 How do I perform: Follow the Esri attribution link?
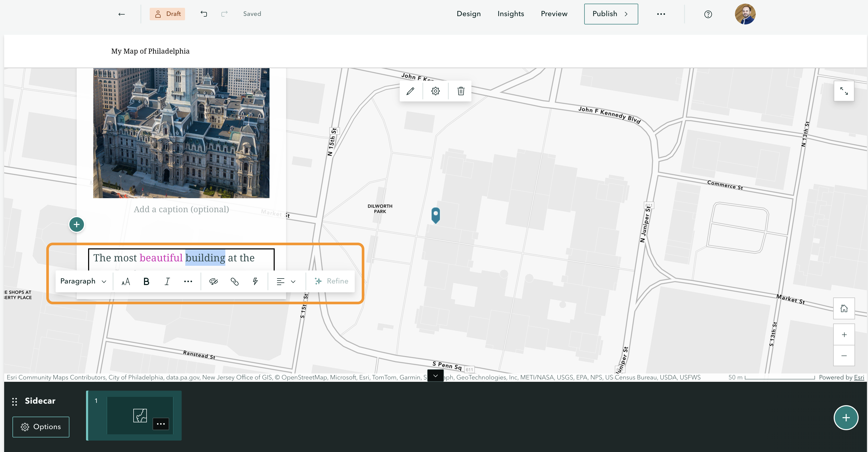point(859,377)
